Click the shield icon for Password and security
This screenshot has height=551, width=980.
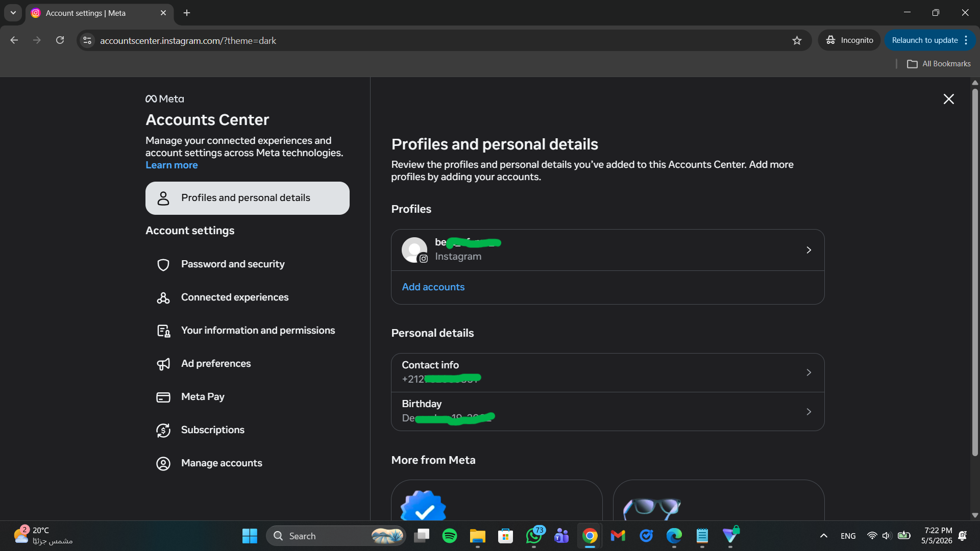click(163, 265)
